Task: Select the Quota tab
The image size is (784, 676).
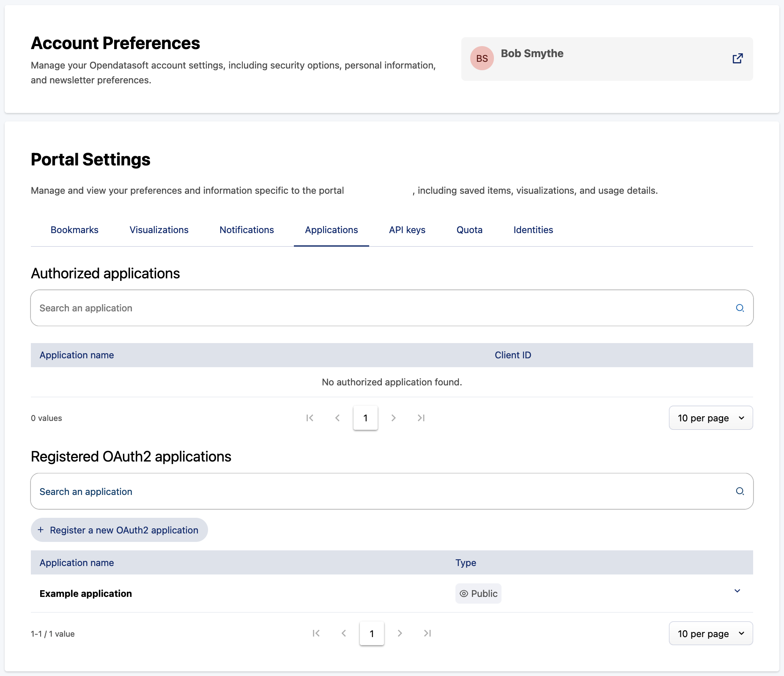Action: pyautogui.click(x=469, y=230)
